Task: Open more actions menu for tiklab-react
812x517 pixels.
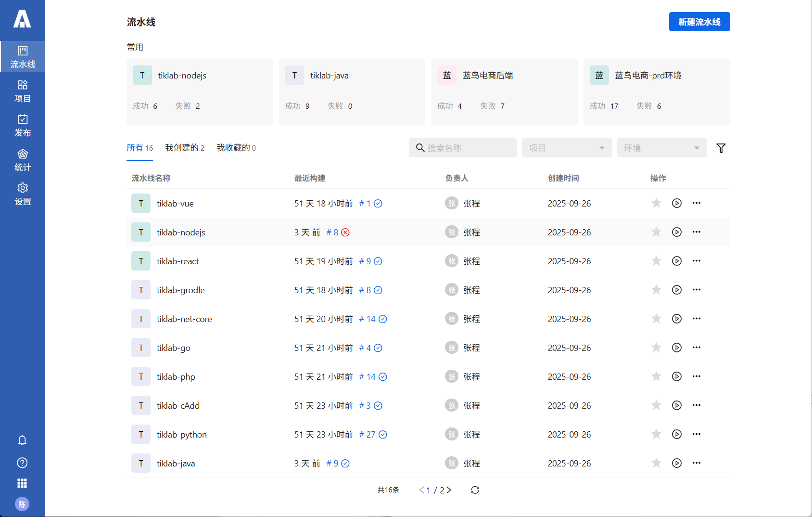Action: [x=696, y=260]
